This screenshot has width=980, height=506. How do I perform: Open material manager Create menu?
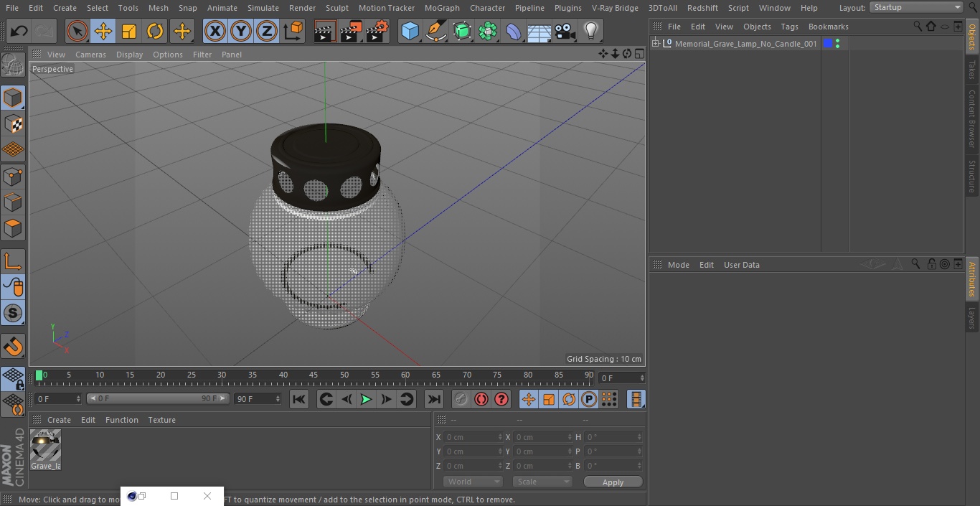(x=59, y=420)
